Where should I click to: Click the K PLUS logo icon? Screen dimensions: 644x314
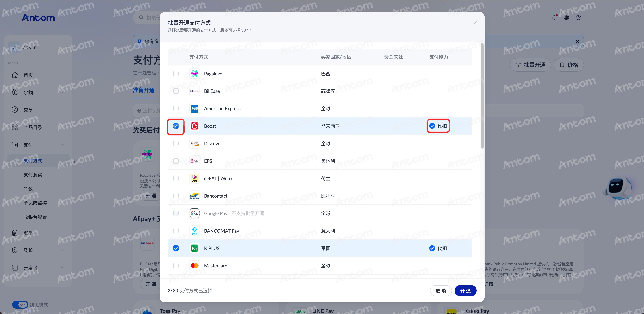pos(194,248)
